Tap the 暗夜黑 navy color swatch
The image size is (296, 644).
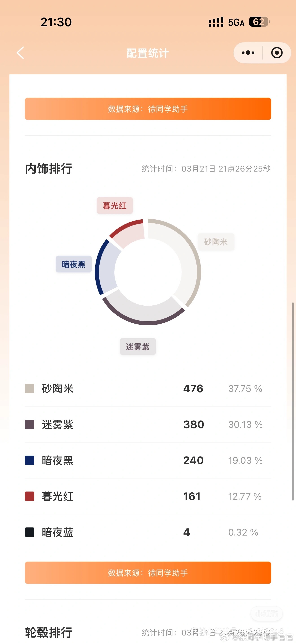tap(30, 460)
